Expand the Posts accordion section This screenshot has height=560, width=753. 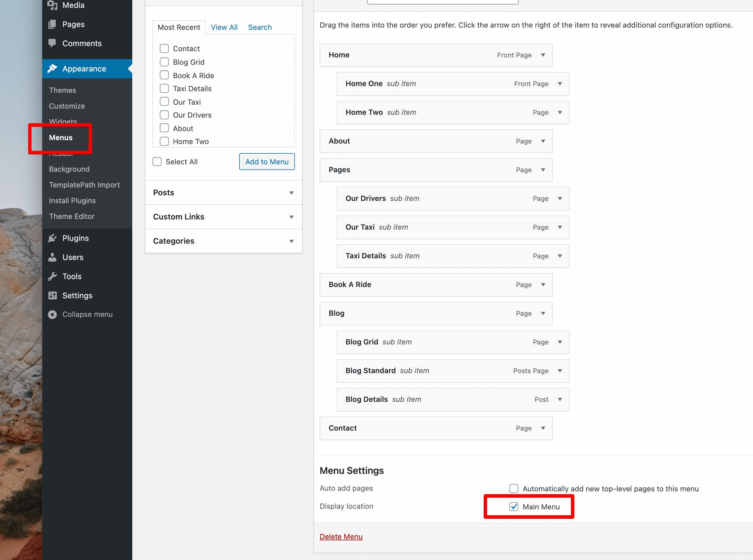[x=223, y=192]
